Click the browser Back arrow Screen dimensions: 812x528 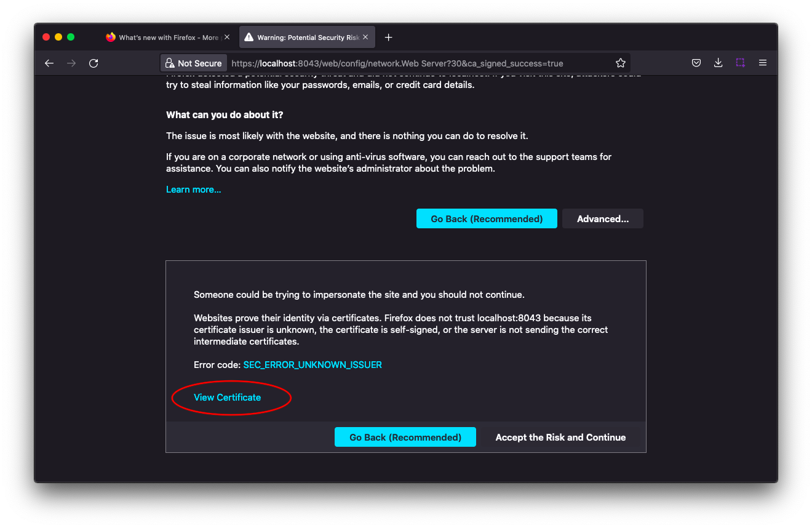pyautogui.click(x=49, y=63)
